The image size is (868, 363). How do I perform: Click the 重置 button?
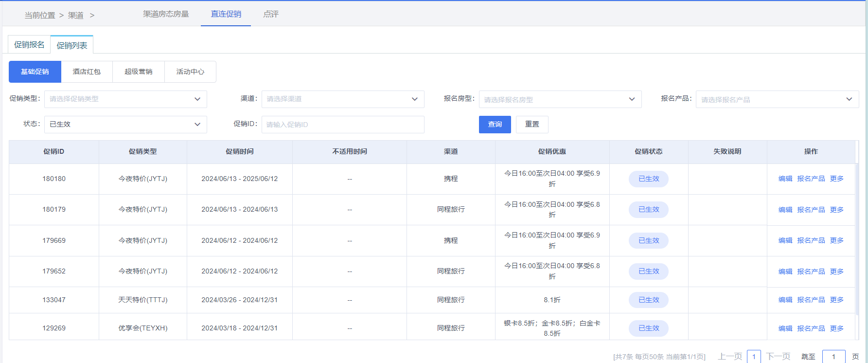[532, 125]
